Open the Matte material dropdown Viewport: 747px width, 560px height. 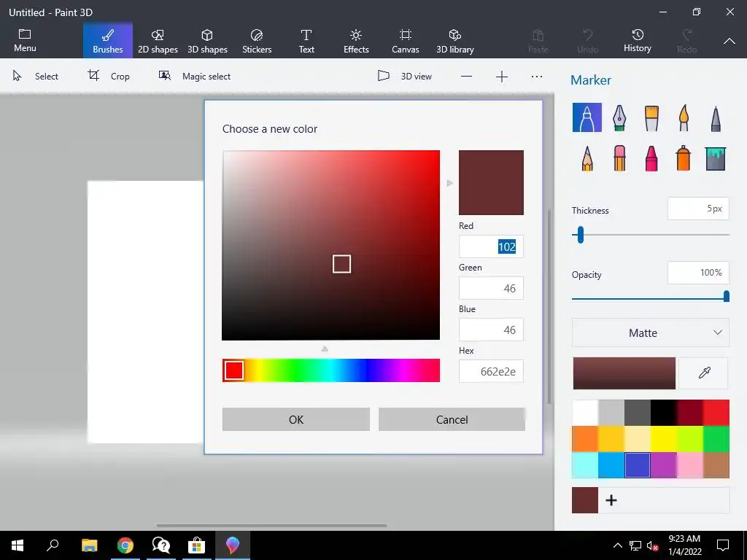650,332
